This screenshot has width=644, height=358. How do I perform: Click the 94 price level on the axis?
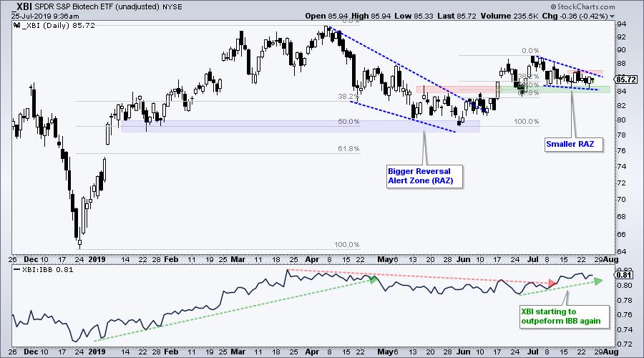621,24
